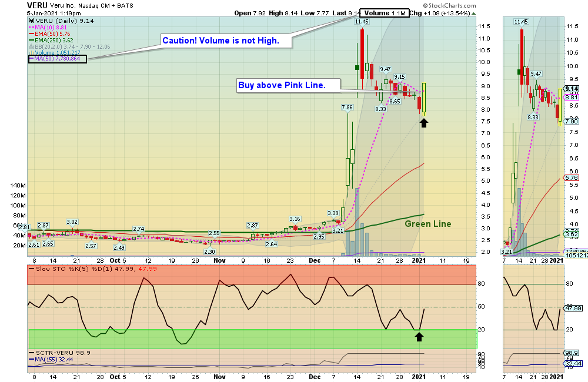Image resolution: width=588 pixels, height=382 pixels.
Task: Click the 3.39 price label
Action: click(333, 213)
